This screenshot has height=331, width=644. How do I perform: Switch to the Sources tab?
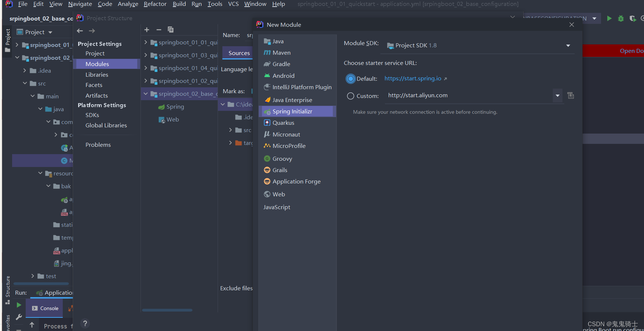tap(239, 53)
